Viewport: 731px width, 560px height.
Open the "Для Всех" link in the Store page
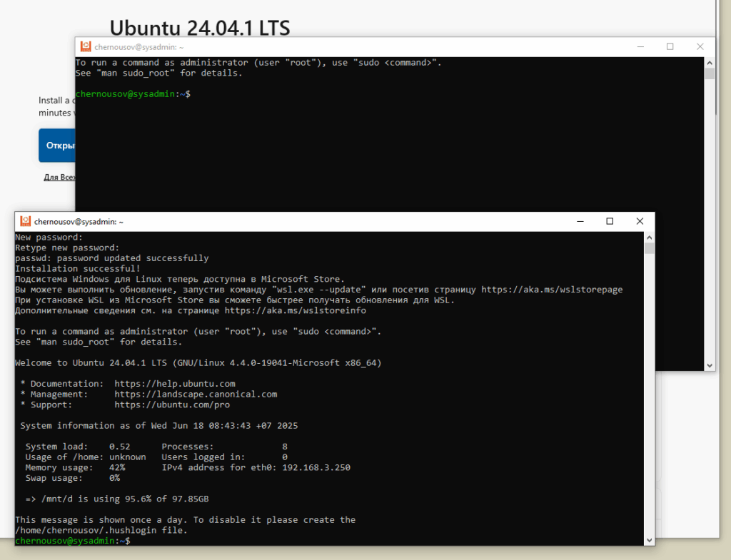click(x=59, y=177)
